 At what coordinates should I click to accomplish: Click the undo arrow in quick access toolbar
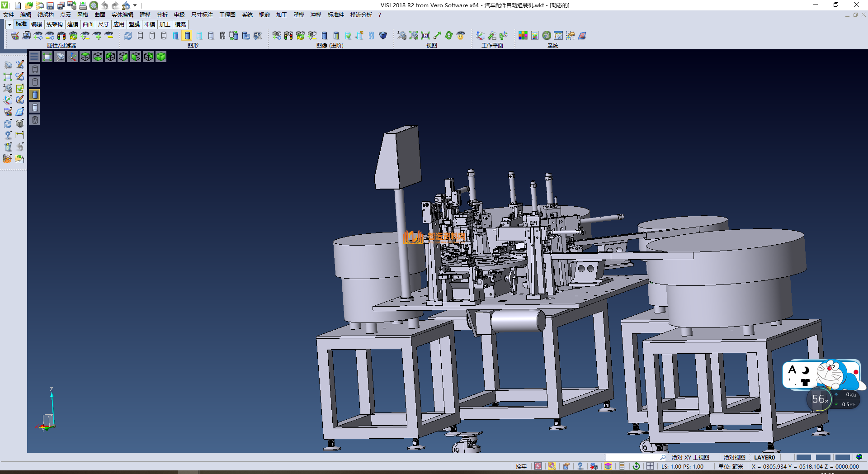coord(104,5)
